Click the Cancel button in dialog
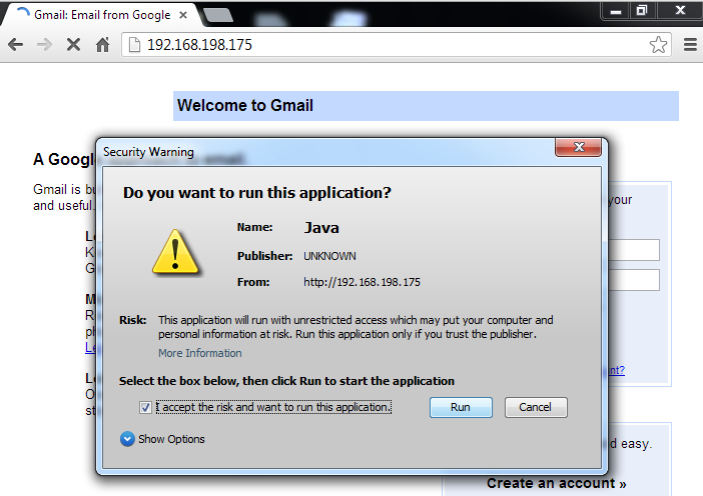Viewport: 703px width, 496px height. 536,407
